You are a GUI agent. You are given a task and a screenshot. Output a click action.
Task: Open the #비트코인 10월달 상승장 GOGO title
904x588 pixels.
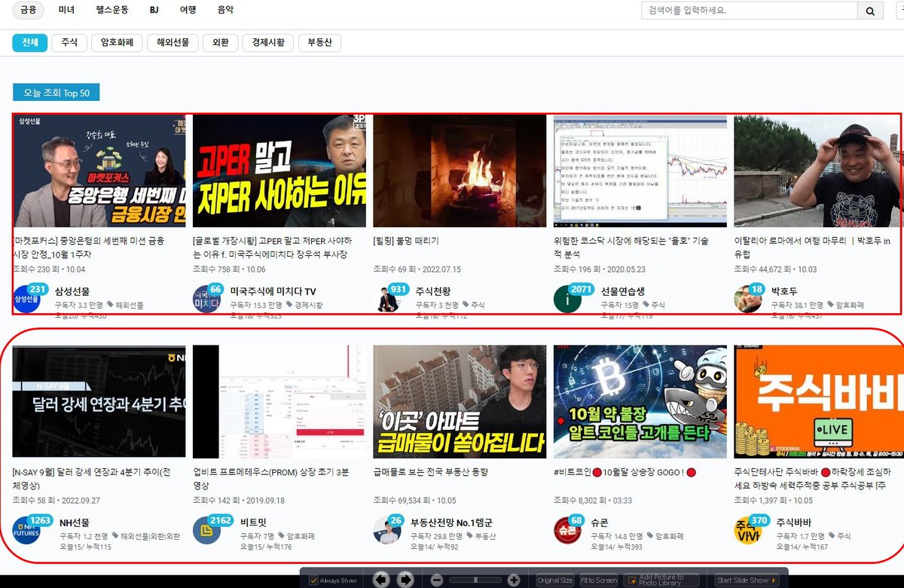(x=625, y=472)
